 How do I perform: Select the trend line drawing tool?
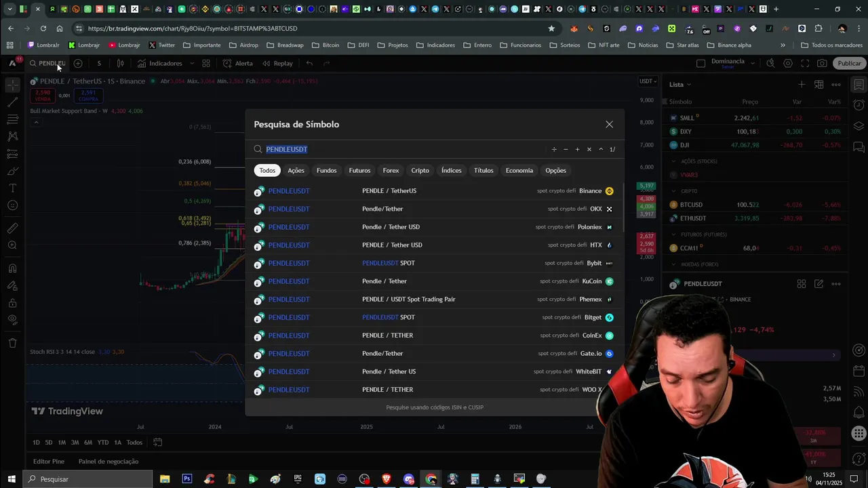pyautogui.click(x=12, y=102)
